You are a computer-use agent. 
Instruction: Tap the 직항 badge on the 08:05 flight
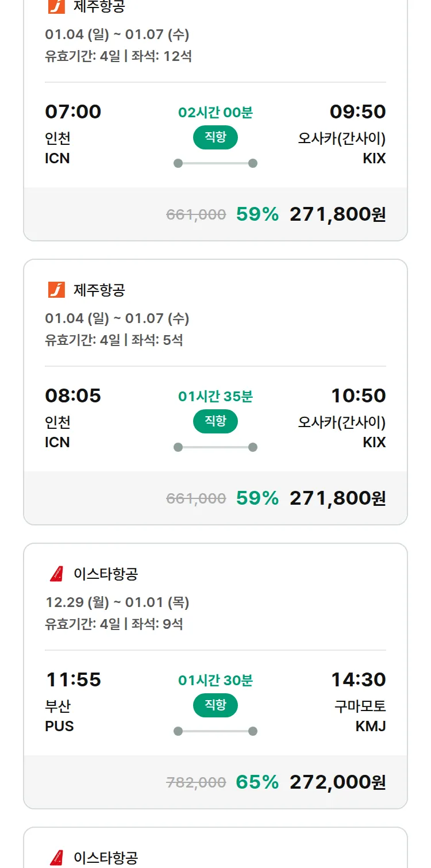215,421
